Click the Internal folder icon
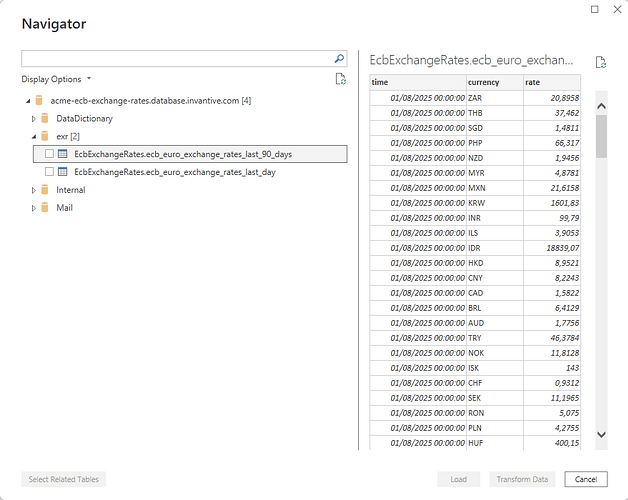Image resolution: width=628 pixels, height=500 pixels. click(45, 190)
